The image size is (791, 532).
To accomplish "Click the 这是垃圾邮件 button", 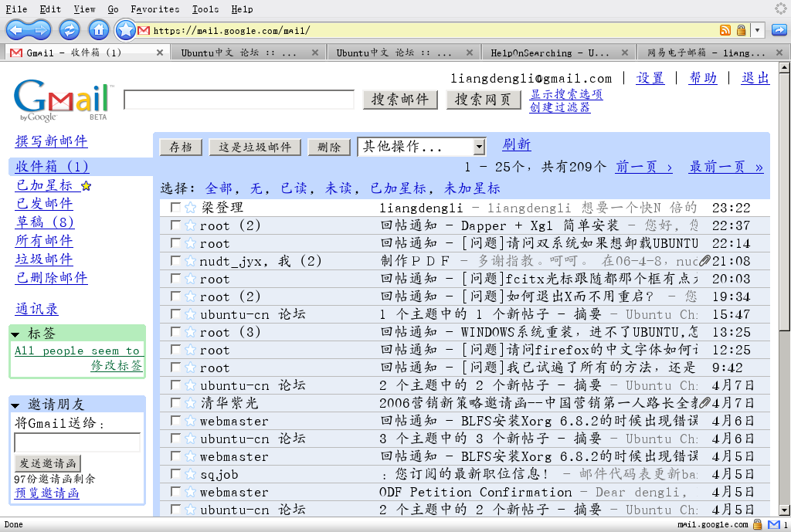I will [x=255, y=147].
